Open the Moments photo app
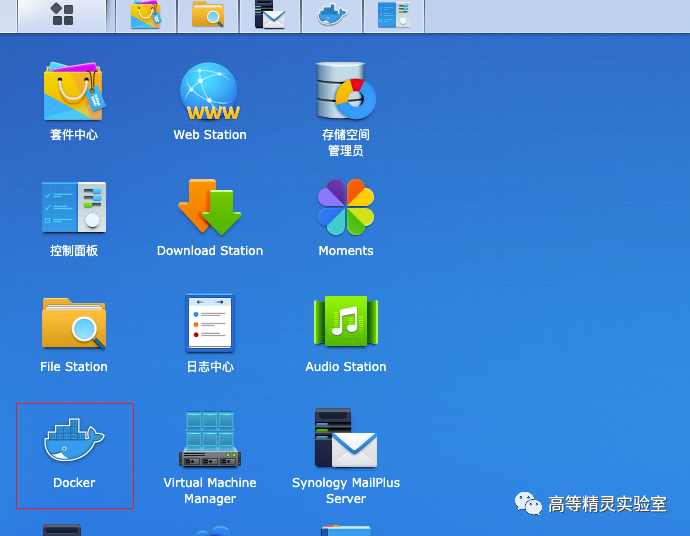Viewport: 690px width, 536px height. click(x=346, y=207)
